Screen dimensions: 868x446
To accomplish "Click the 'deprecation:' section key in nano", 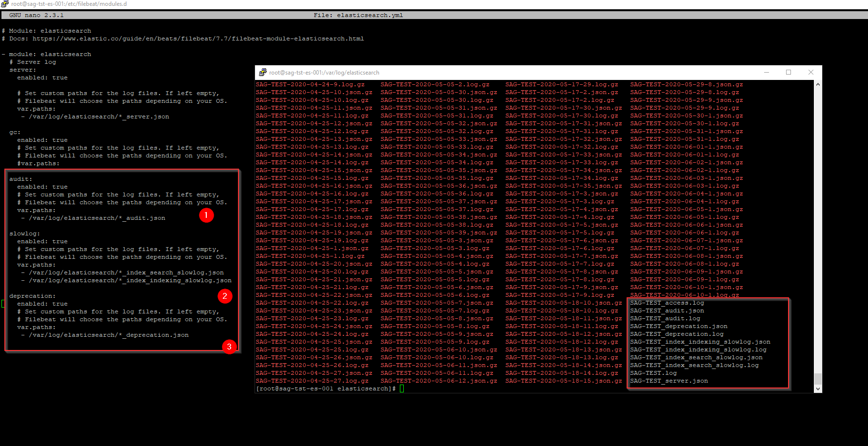I will point(33,296).
